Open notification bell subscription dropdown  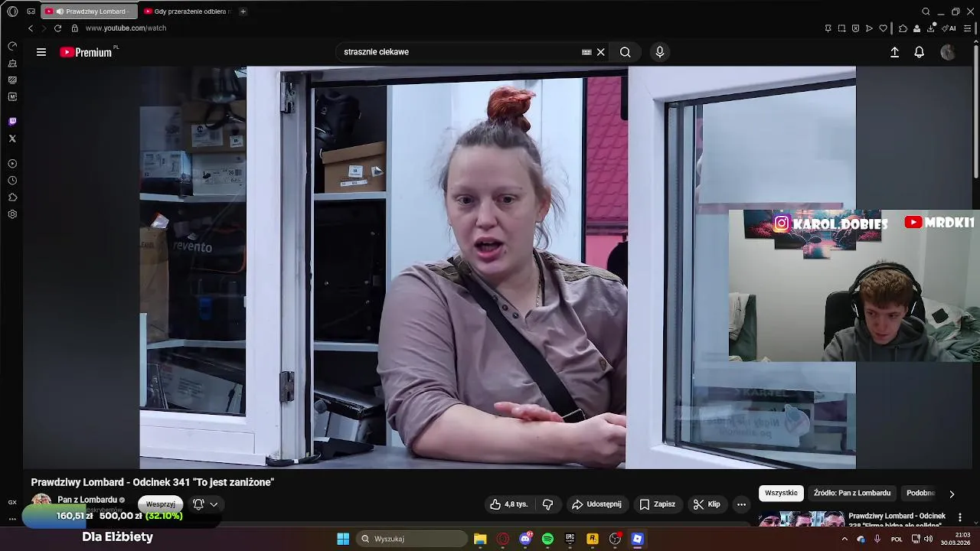point(205,504)
